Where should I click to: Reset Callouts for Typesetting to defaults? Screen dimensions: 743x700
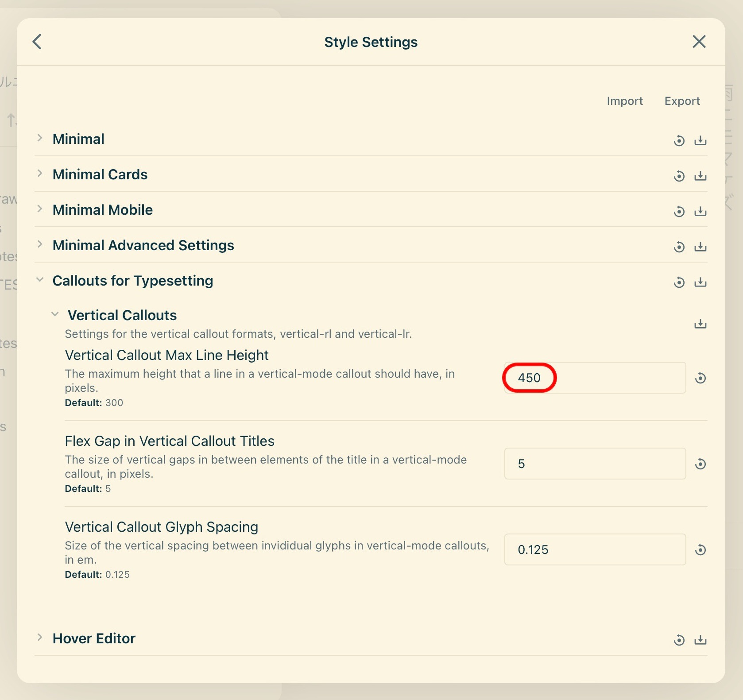pos(679,282)
